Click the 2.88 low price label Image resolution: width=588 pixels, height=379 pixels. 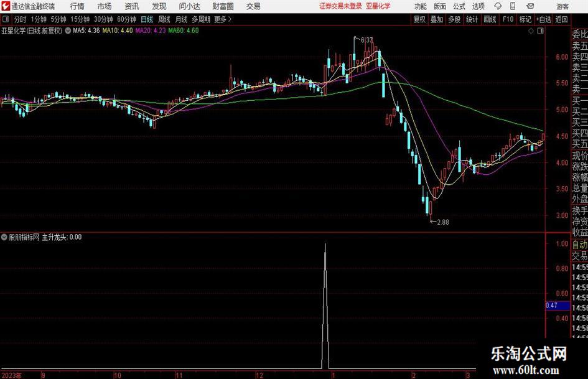[x=443, y=222]
